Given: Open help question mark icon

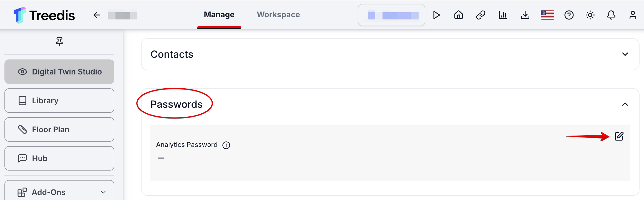Looking at the screenshot, I should pyautogui.click(x=569, y=15).
